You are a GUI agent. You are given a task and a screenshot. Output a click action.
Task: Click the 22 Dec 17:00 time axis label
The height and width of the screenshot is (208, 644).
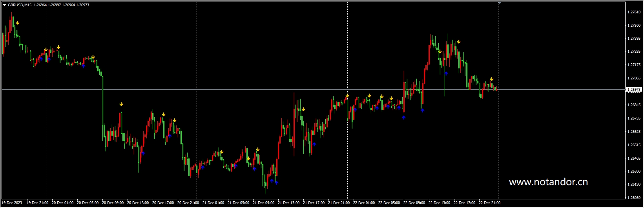pos(464,203)
